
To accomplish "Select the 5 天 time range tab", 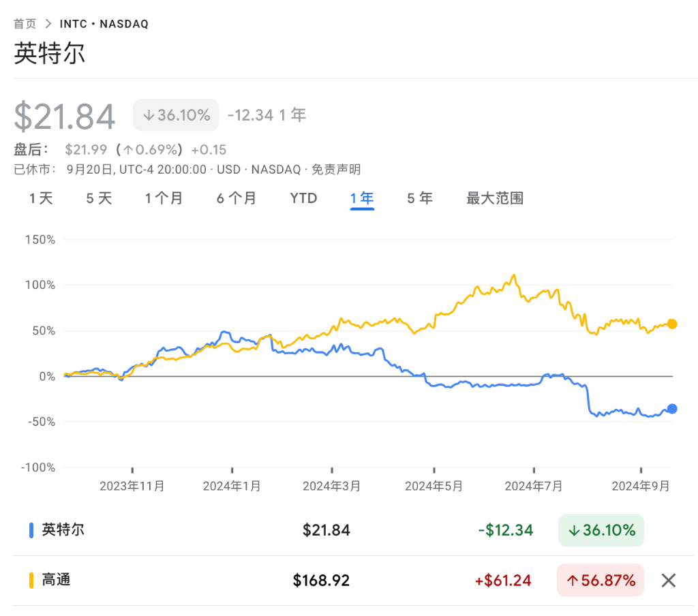I will pos(99,198).
